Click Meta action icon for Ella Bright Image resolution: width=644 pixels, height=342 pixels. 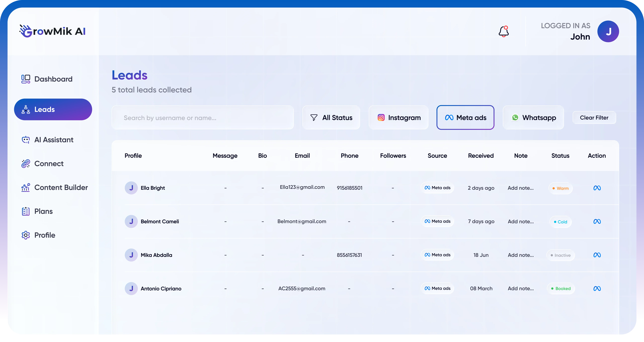point(597,188)
